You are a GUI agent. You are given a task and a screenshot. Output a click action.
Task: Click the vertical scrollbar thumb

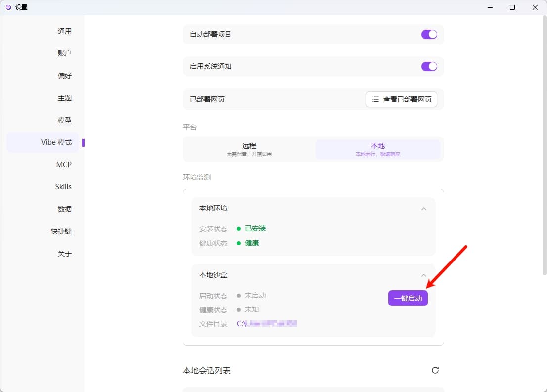point(544,145)
